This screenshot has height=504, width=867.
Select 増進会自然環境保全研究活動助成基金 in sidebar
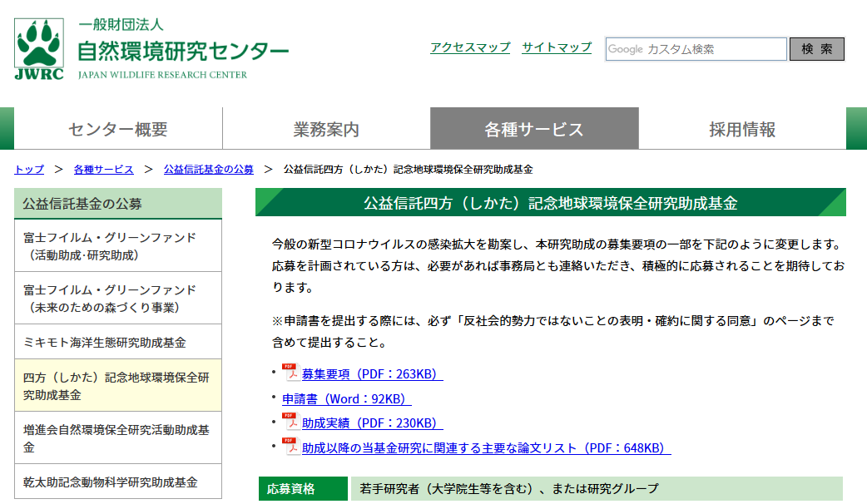click(x=118, y=437)
